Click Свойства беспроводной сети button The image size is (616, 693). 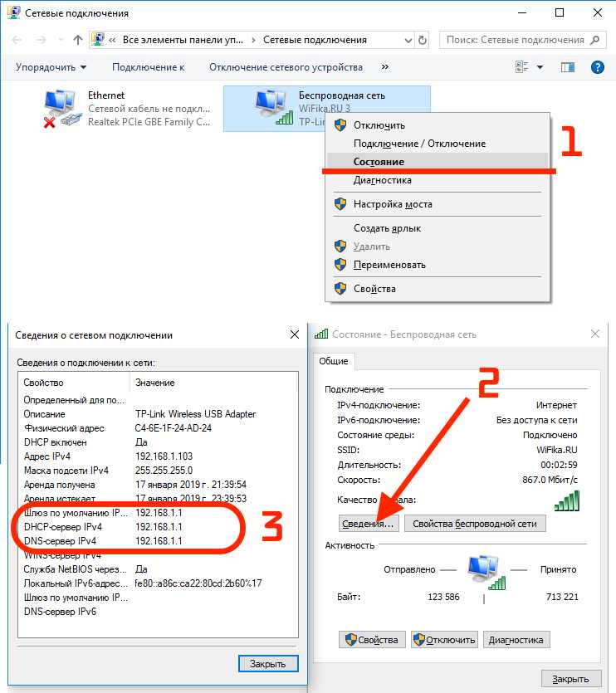pos(475,524)
